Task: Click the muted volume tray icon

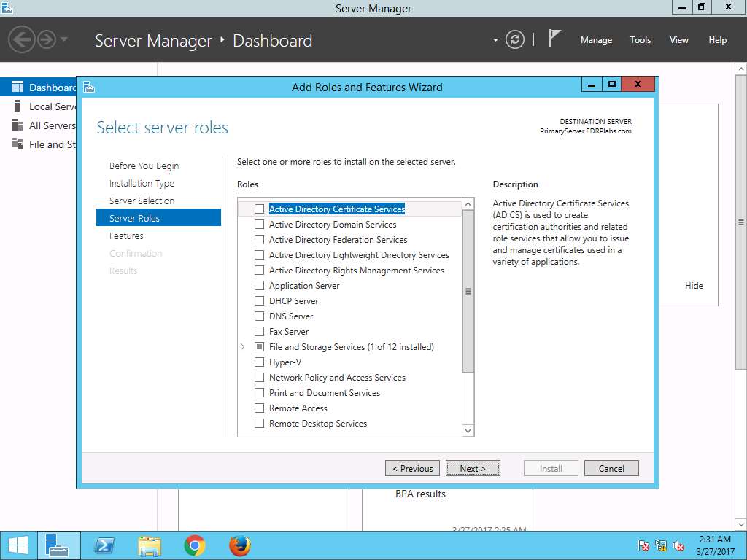Action: point(678,545)
